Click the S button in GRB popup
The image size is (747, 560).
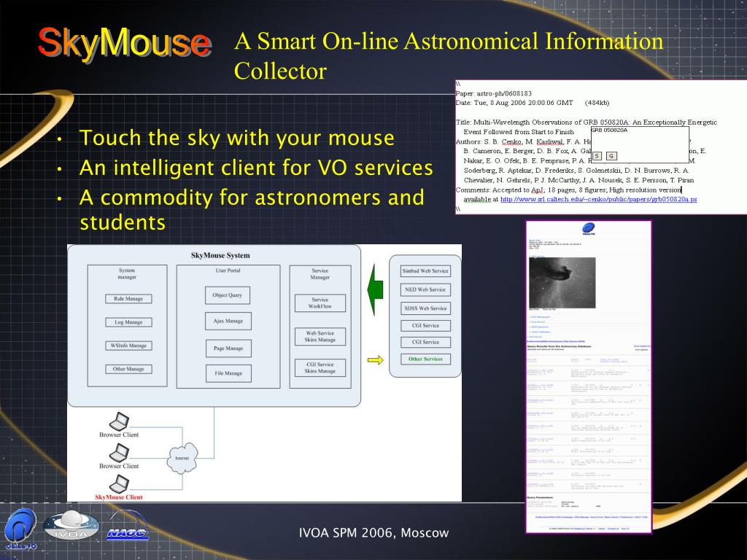[597, 156]
